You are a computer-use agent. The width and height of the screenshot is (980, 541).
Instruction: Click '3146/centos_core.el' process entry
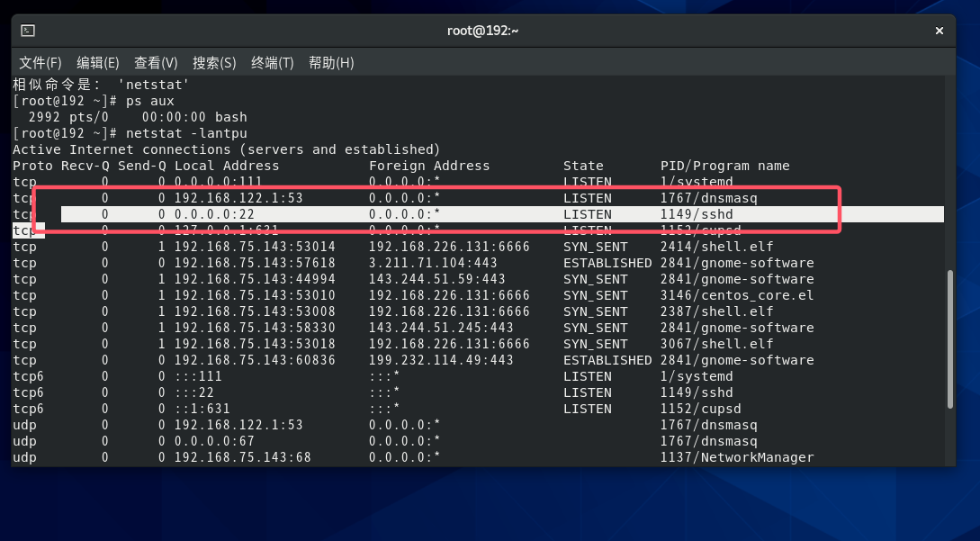tap(738, 295)
